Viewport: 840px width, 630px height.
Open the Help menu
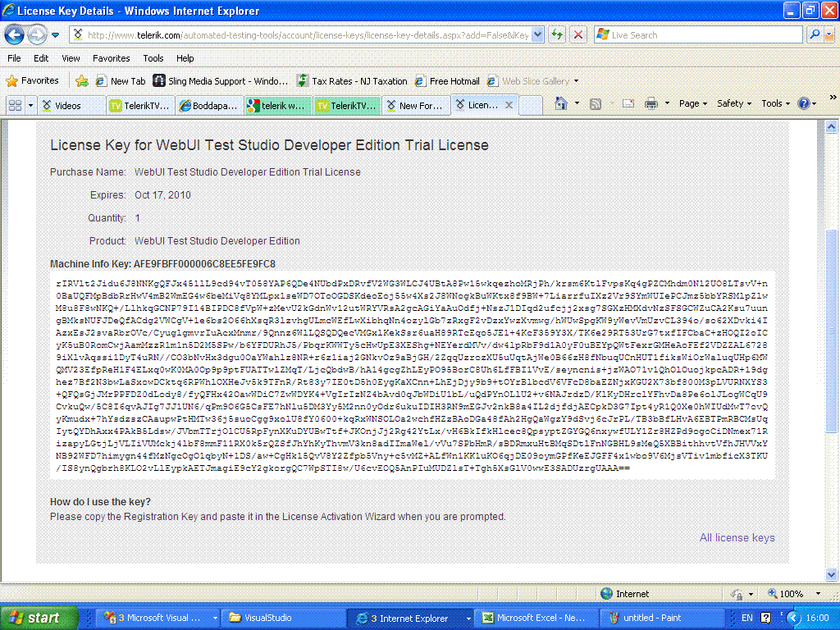(x=185, y=58)
